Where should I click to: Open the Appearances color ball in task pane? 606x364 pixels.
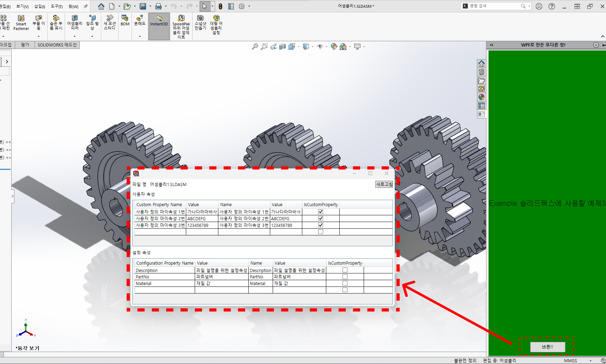point(481,97)
